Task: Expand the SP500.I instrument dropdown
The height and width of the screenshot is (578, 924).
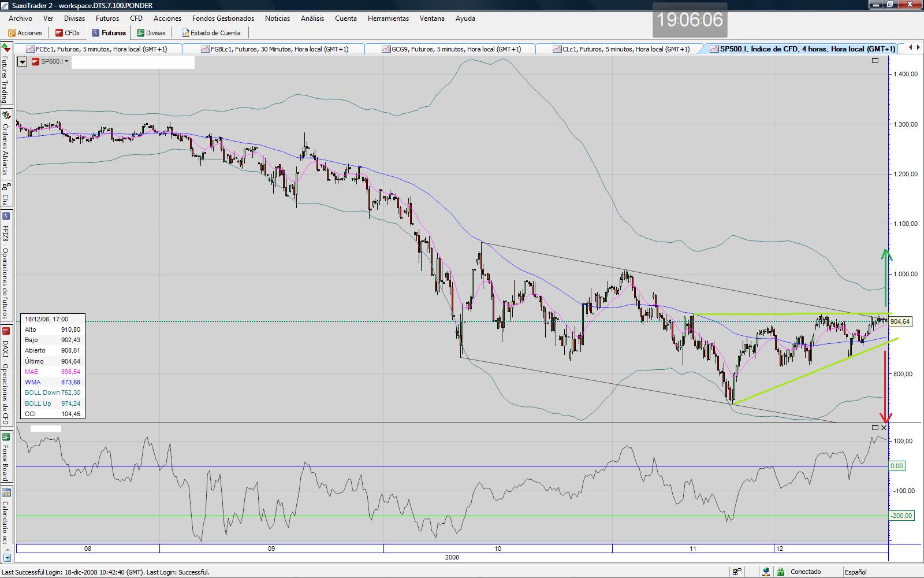Action: 67,61
